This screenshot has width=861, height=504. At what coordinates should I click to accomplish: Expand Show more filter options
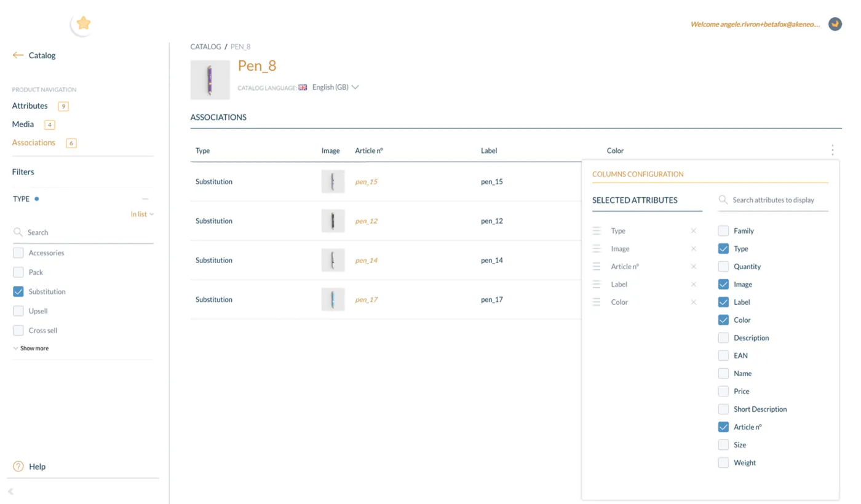(x=31, y=348)
